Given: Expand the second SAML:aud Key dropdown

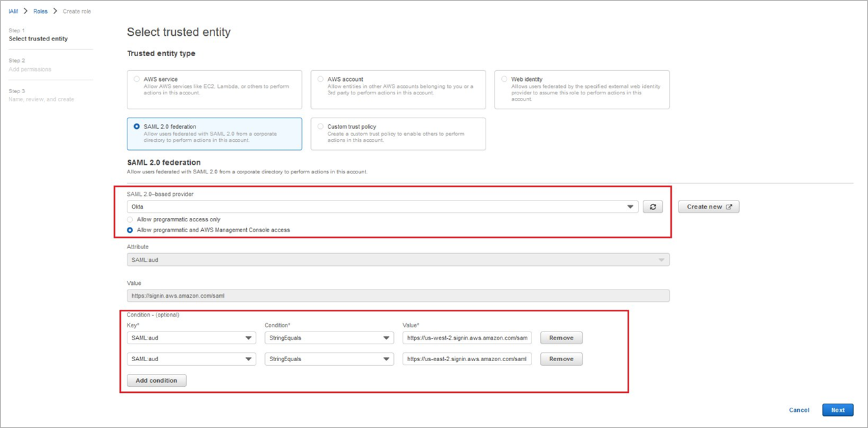Looking at the screenshot, I should (x=191, y=359).
